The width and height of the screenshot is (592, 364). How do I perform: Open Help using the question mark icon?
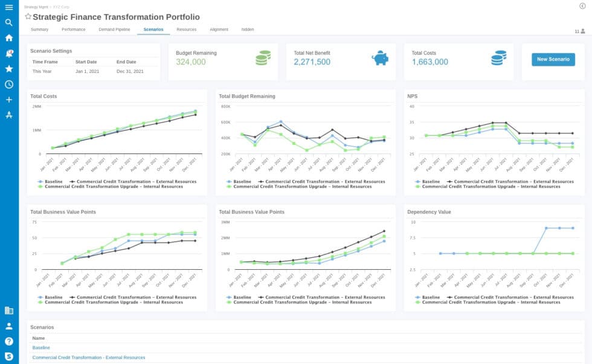click(x=9, y=341)
